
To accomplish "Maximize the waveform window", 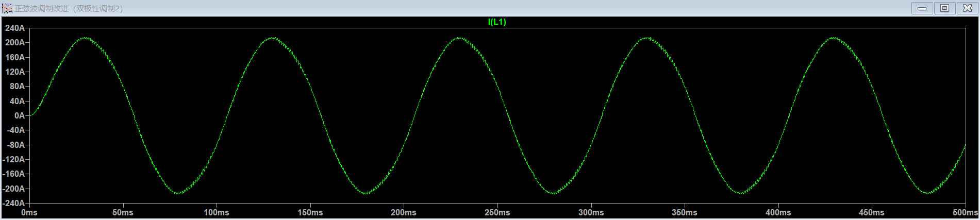I will click(944, 8).
